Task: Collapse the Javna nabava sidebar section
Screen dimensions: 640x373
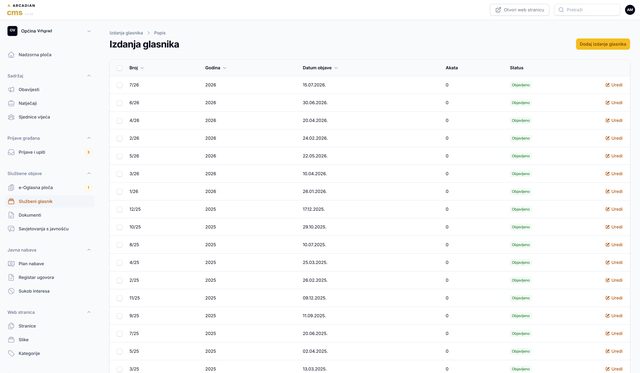Action: point(89,250)
